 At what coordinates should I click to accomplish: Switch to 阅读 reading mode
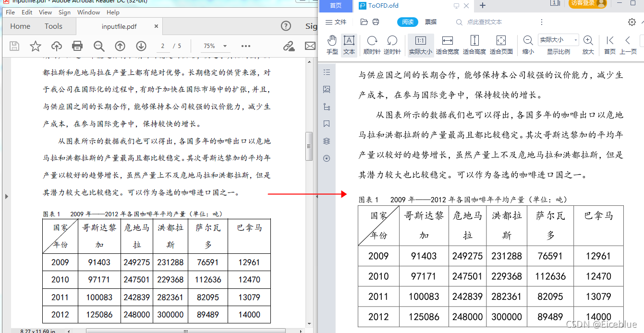pyautogui.click(x=408, y=22)
